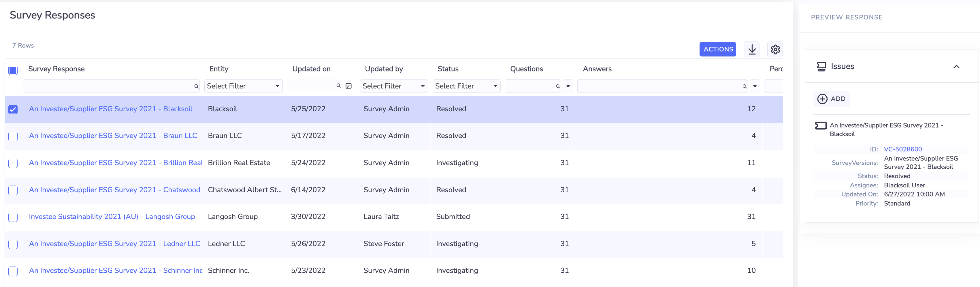The width and height of the screenshot is (980, 287).
Task: Sort by Questions column header
Action: 527,69
